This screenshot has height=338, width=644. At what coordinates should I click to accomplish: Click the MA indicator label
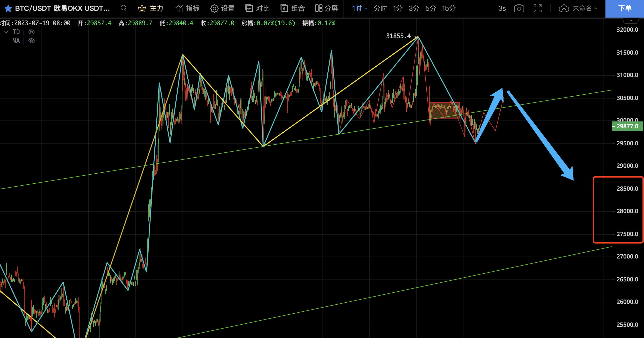16,41
